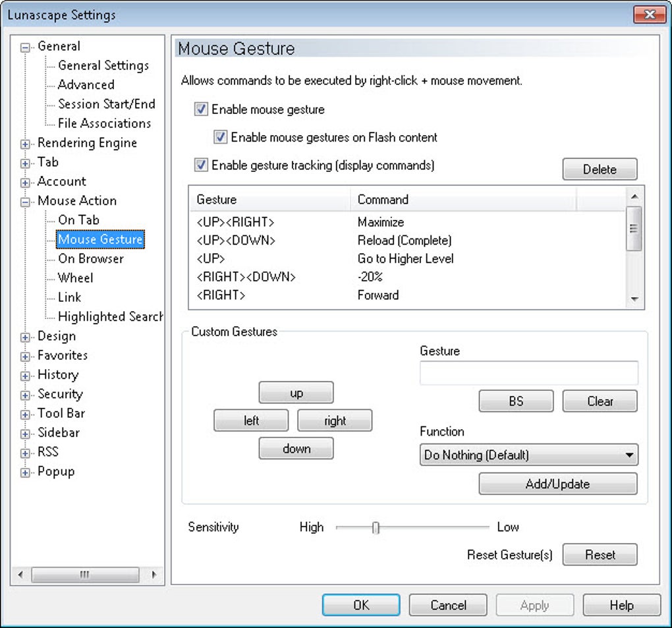Expand the Tool Bar tree node
Viewport: 672px width, 628px height.
(25, 414)
